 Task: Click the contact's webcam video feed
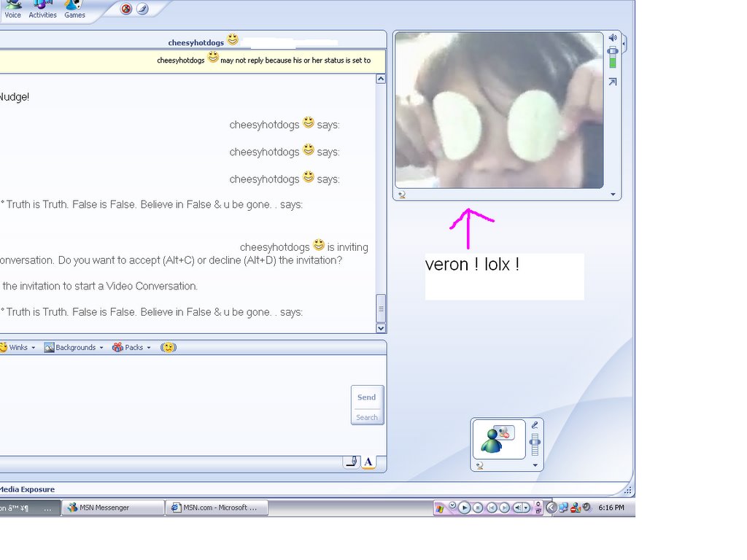[499, 110]
